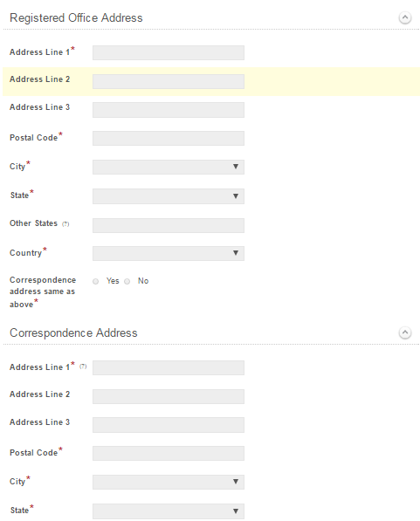
Task: Click the highlighted Address Line 2 field
Action: (x=169, y=81)
